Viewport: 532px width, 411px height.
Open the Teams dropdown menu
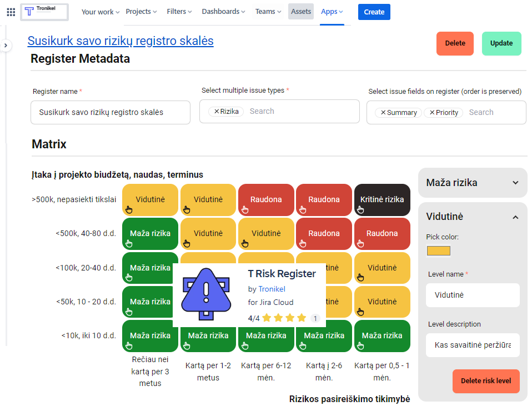click(x=268, y=12)
